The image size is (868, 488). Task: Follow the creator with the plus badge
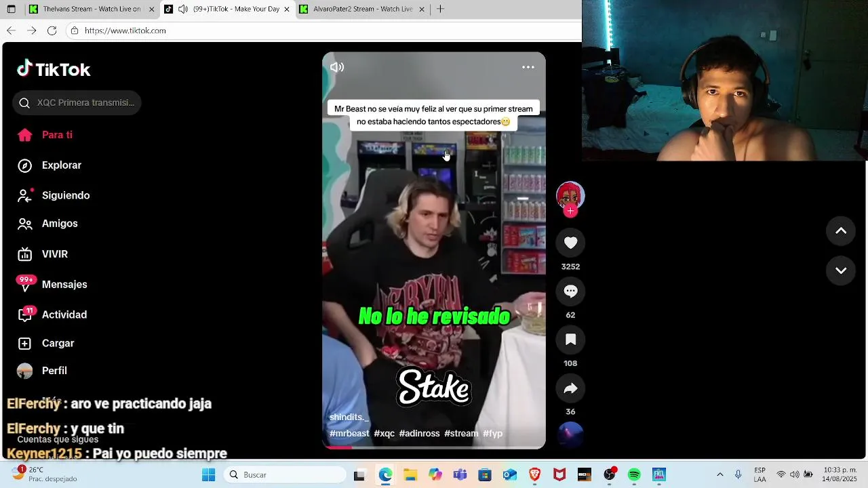(570, 211)
